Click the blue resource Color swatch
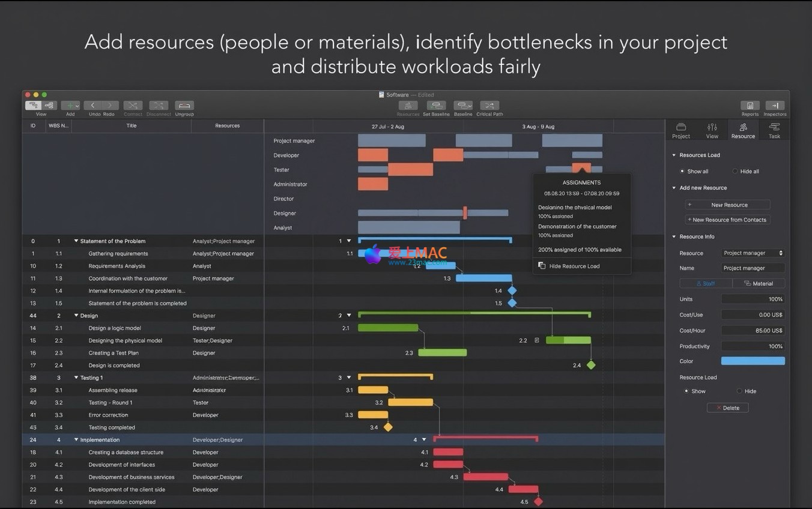The image size is (812, 509). click(753, 361)
